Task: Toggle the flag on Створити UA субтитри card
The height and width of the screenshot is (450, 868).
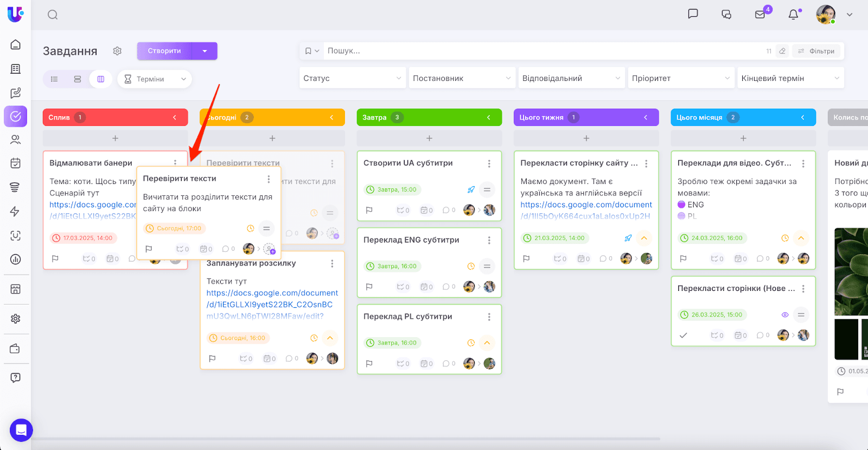Action: click(x=369, y=210)
